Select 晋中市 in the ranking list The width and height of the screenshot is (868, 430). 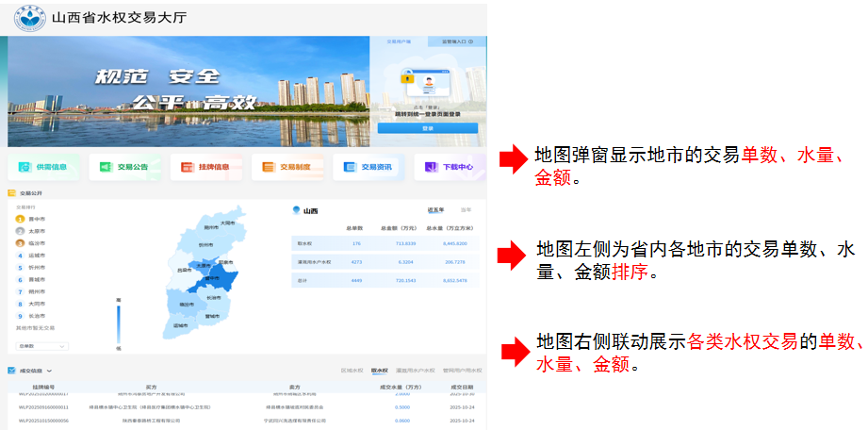[36, 219]
